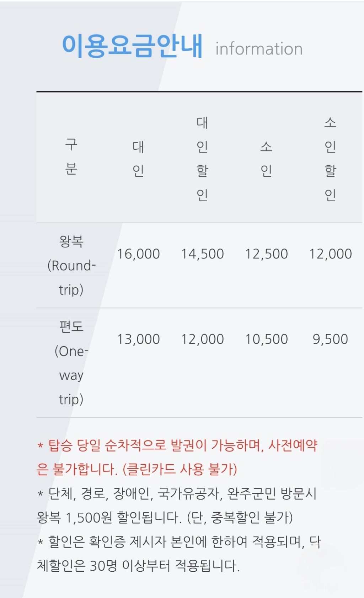This screenshot has width=364, height=598.
Task: Select the 편도 (One-way trip) row label
Action: point(71,363)
